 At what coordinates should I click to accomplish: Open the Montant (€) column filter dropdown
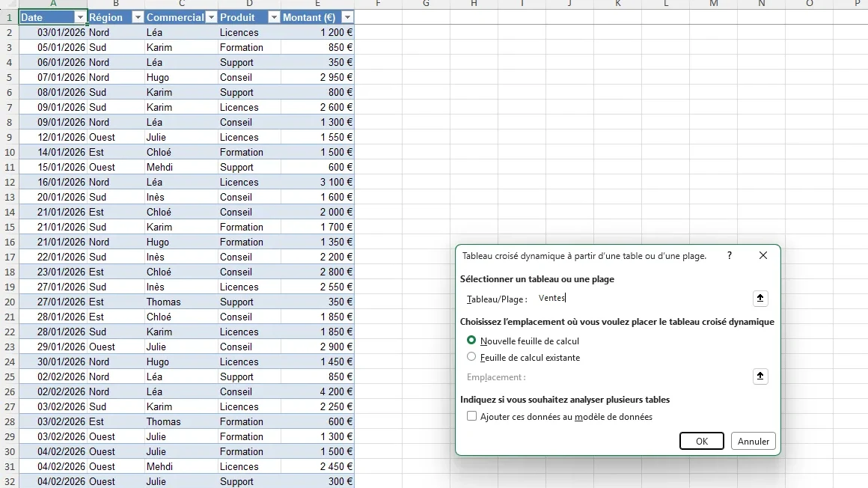[347, 18]
